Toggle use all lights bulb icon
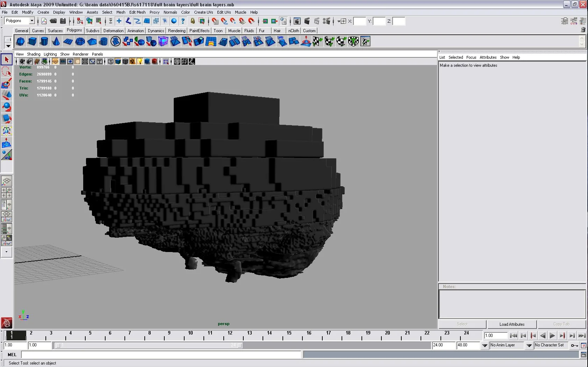Viewport: 588px width, 367px height. click(x=140, y=62)
